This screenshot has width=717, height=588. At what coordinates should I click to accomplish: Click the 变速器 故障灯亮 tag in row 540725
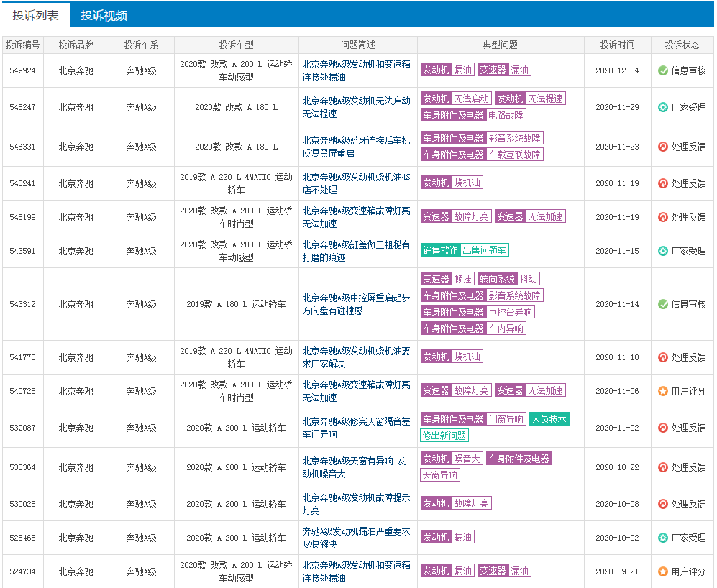[456, 390]
